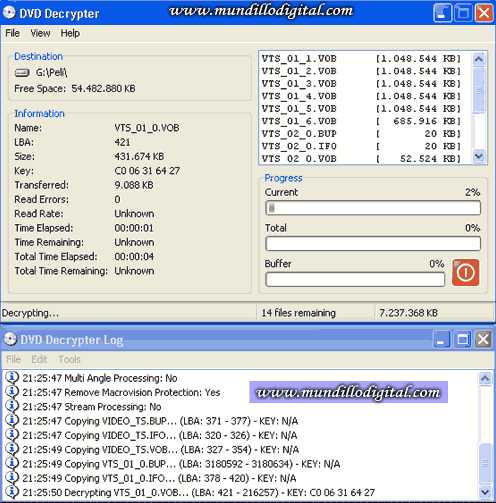
Task: Click the Key value C0 06 31 64 27
Action: point(147,171)
